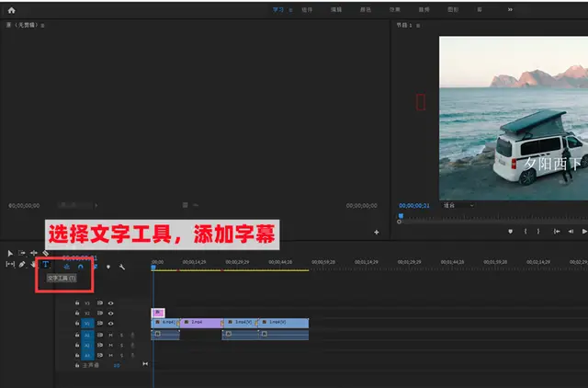Switch to the 编辑 workspace tab
The height and width of the screenshot is (388, 588).
pos(336,10)
